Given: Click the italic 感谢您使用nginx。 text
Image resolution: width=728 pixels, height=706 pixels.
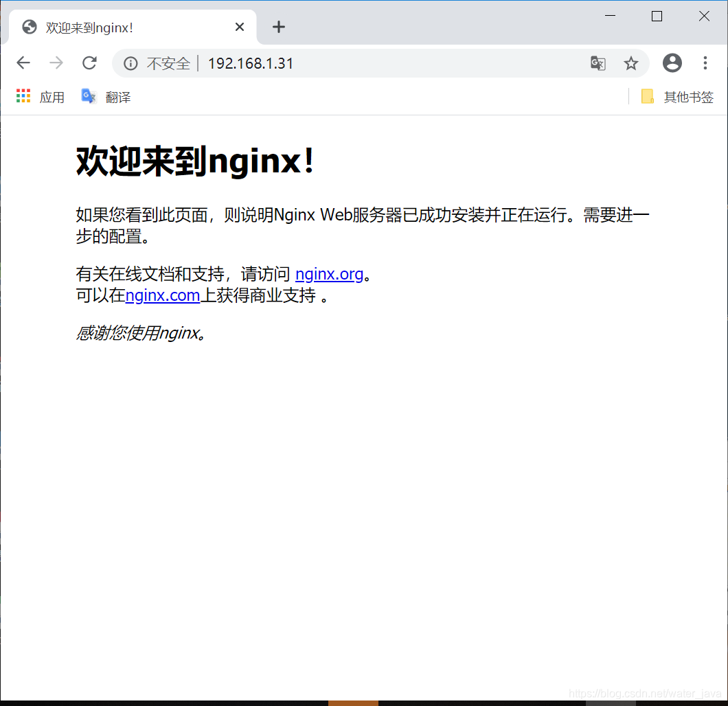Looking at the screenshot, I should [x=141, y=333].
